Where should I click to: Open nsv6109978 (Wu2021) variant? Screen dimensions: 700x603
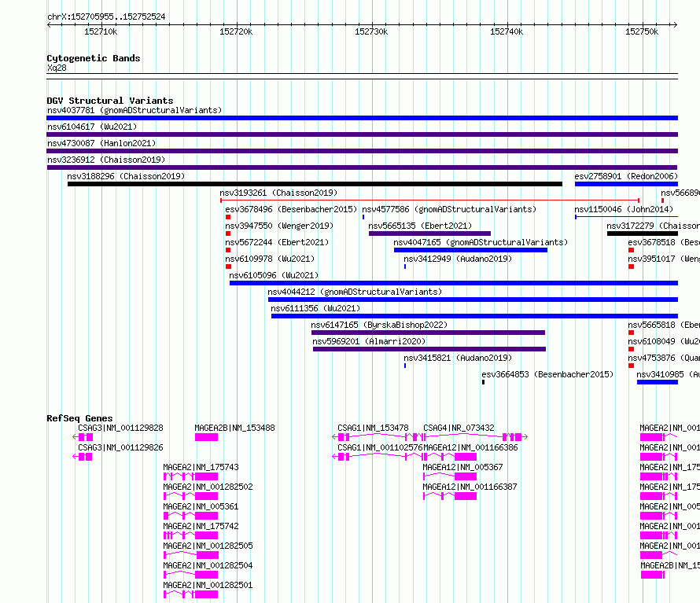270,259
